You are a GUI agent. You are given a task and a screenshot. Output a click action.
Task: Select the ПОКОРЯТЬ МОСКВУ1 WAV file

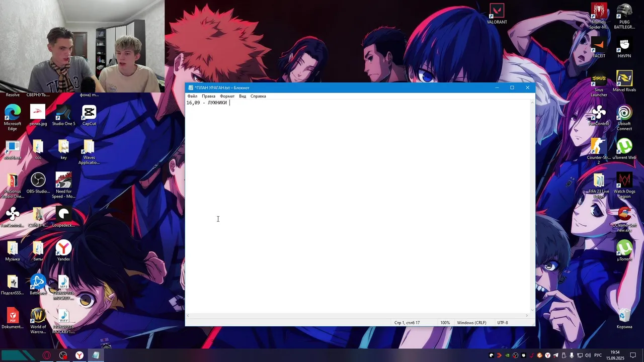pos(63,321)
